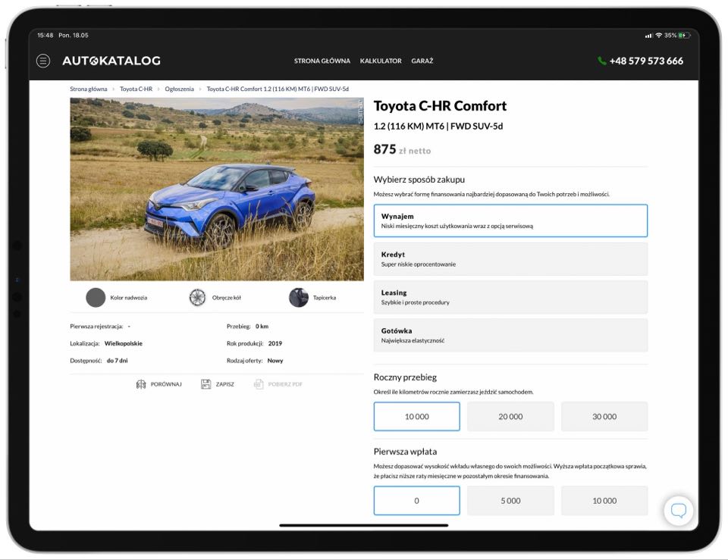Click the Roczny przebieg heading
This screenshot has width=728, height=560.
pyautogui.click(x=405, y=377)
